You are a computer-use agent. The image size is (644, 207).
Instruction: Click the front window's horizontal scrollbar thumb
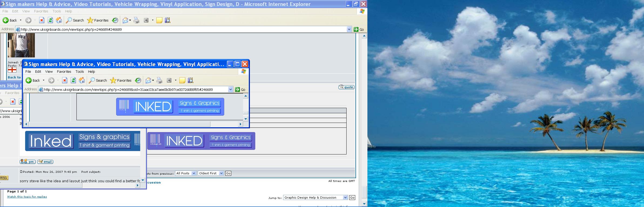[119, 124]
